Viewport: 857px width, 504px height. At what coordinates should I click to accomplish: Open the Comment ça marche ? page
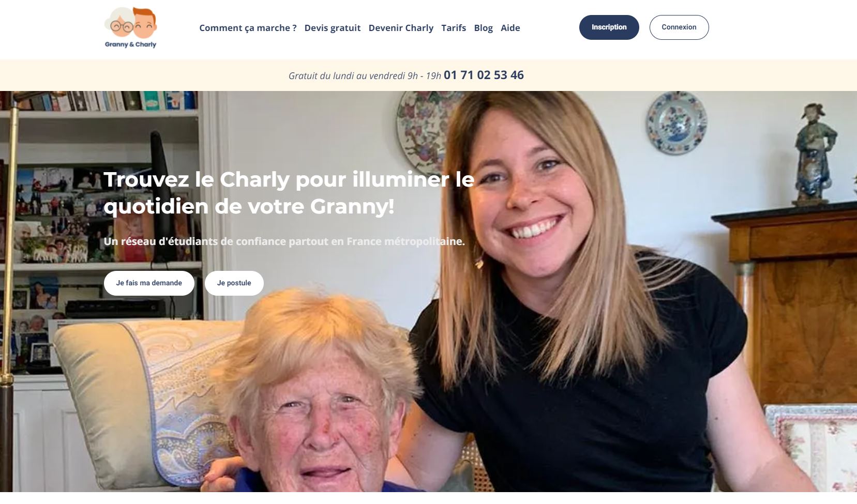pyautogui.click(x=248, y=28)
